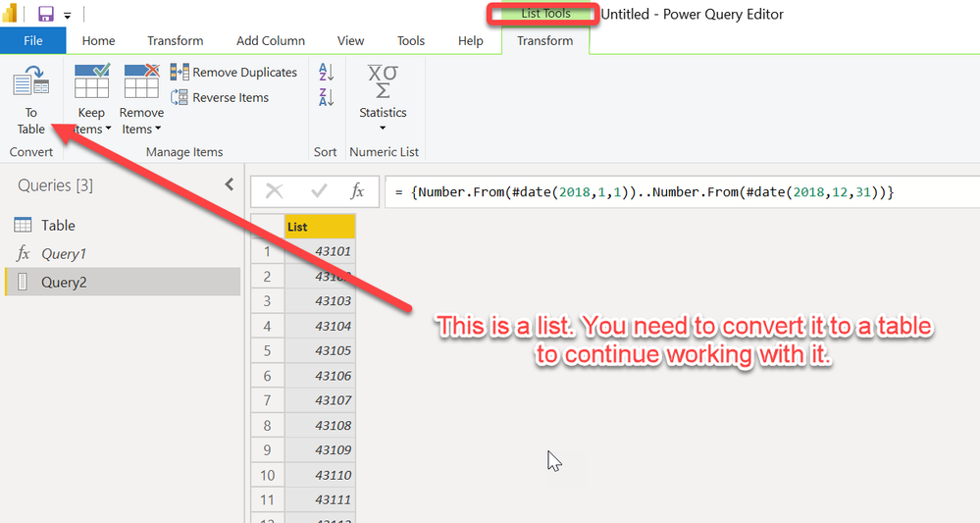Select list value 43110
This screenshot has height=523, width=980.
pyautogui.click(x=320, y=475)
